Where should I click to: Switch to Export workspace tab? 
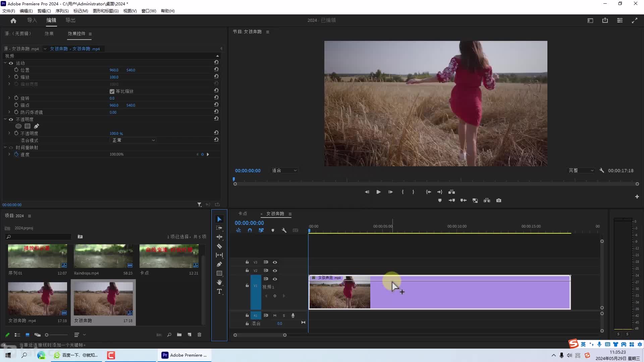point(70,20)
